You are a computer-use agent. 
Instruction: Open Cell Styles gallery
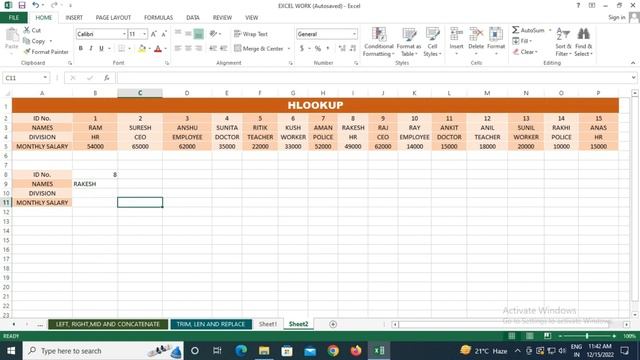click(x=432, y=42)
